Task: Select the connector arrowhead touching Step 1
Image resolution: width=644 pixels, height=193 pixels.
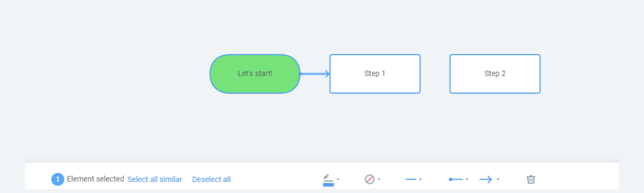Action: pyautogui.click(x=326, y=74)
